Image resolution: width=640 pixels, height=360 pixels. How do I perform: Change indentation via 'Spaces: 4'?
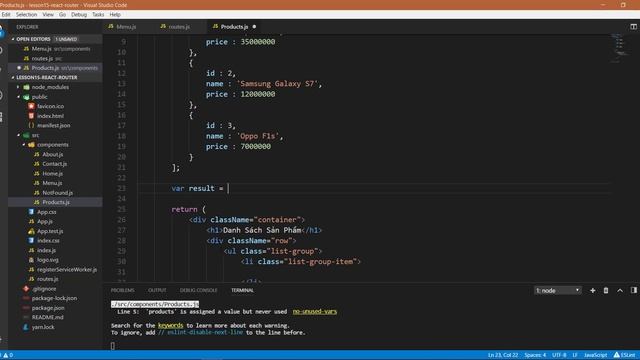click(x=535, y=355)
